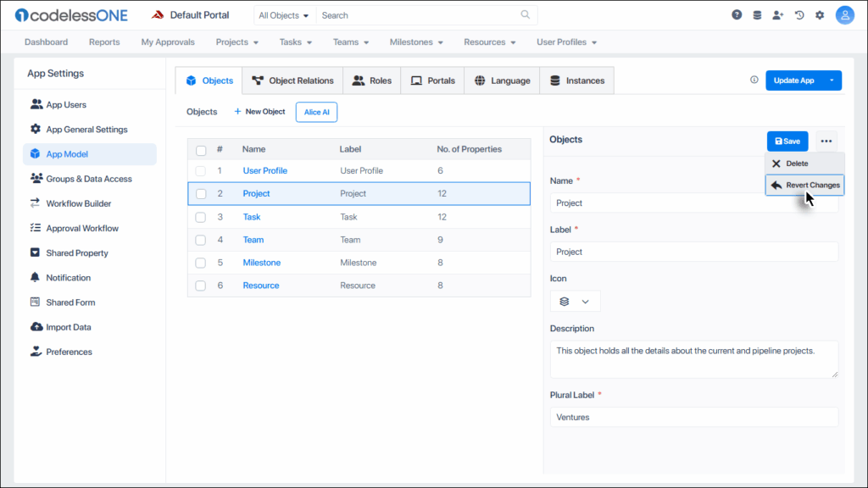Open the user avatar profile icon

click(844, 15)
